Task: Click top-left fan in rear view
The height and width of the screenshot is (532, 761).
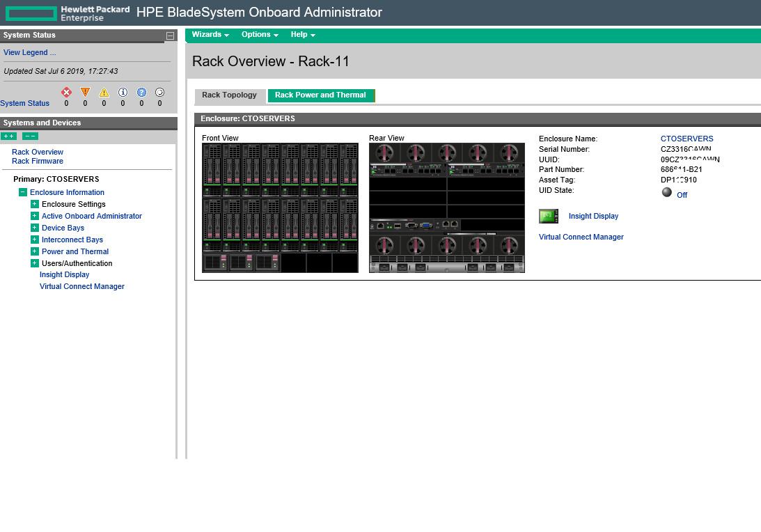Action: coord(384,153)
